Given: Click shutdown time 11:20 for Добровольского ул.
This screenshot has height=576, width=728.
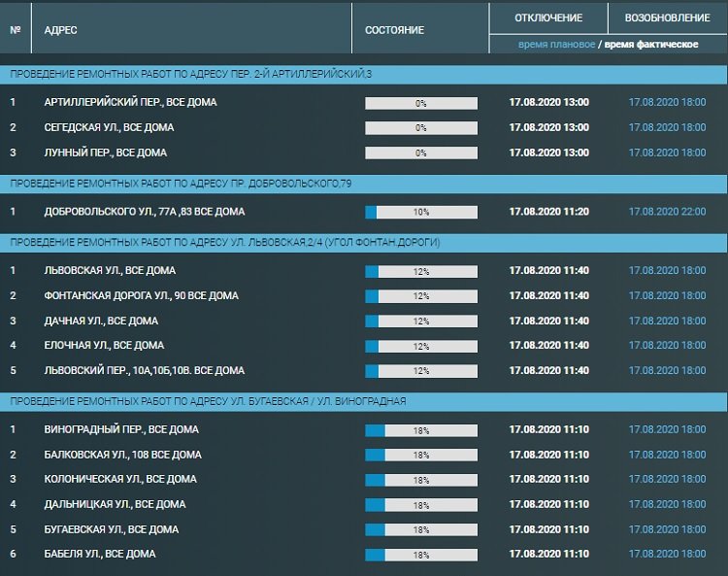Looking at the screenshot, I should pos(548,212).
